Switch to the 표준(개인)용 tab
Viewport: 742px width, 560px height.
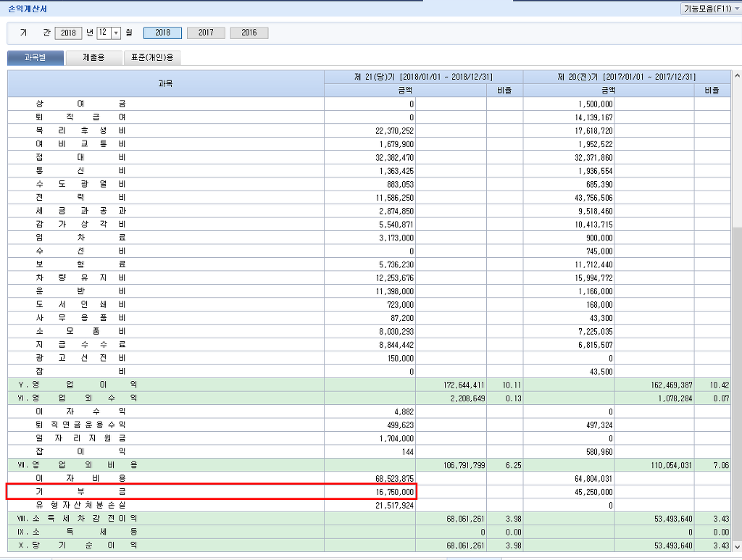[151, 58]
